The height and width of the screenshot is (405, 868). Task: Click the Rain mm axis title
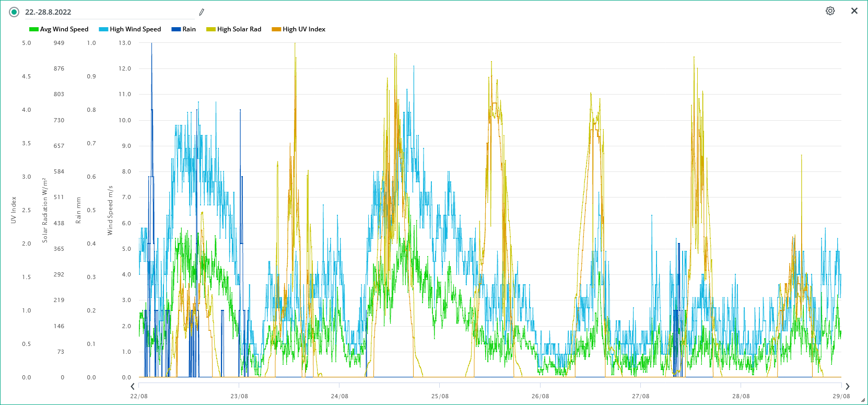[x=78, y=210]
